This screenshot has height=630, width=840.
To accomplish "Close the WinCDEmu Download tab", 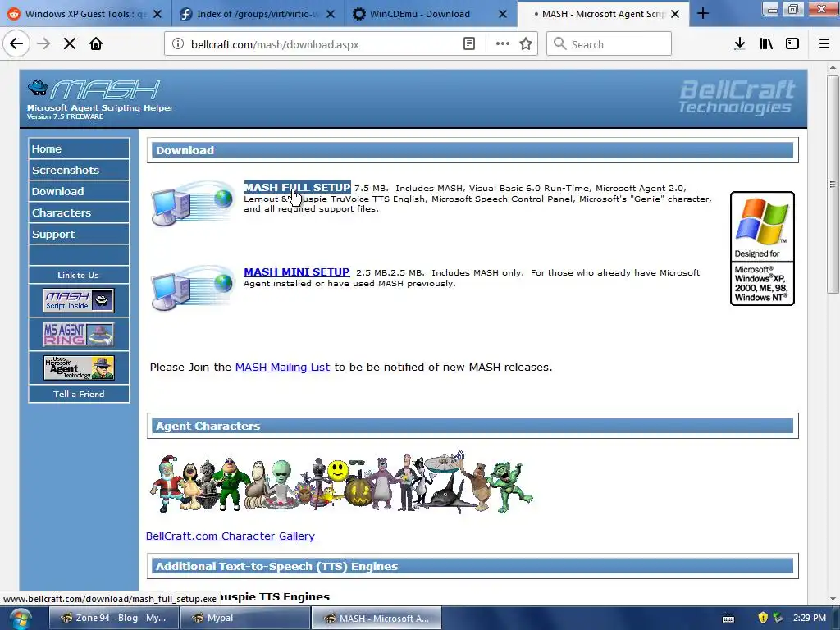I will point(503,14).
